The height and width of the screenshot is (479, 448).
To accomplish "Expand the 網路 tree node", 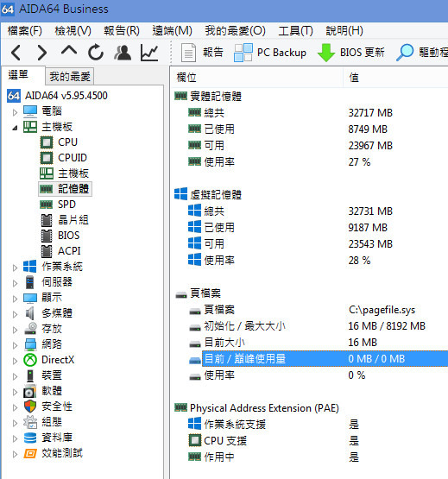I will tap(15, 345).
